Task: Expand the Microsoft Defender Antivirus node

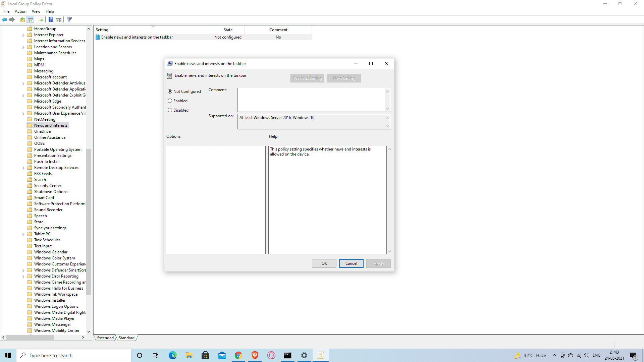Action: tap(23, 83)
